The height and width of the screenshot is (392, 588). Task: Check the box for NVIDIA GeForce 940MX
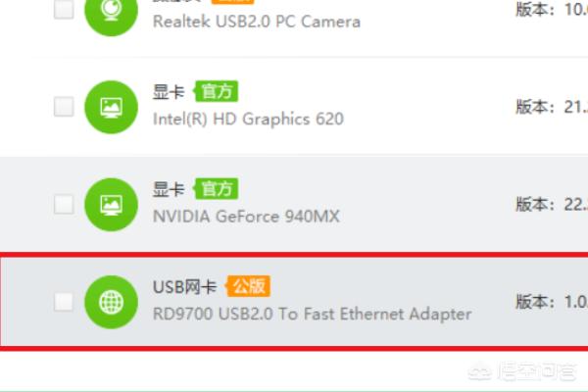tap(64, 204)
